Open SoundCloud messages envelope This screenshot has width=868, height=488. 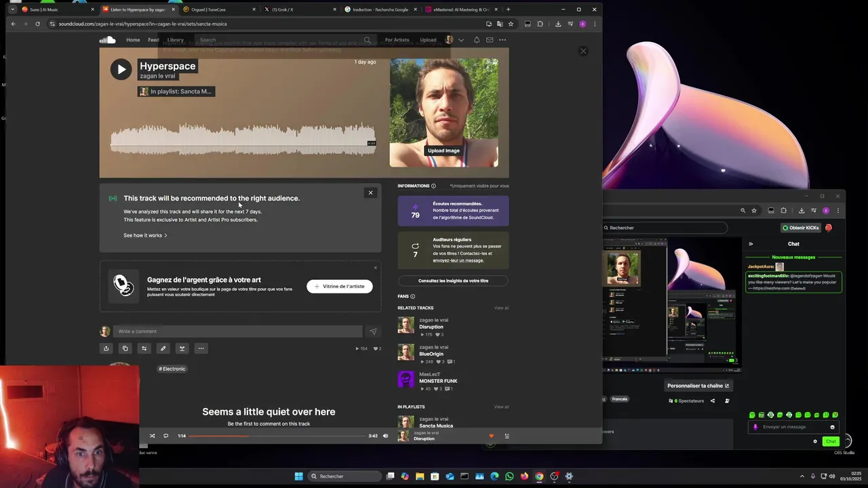pos(490,40)
